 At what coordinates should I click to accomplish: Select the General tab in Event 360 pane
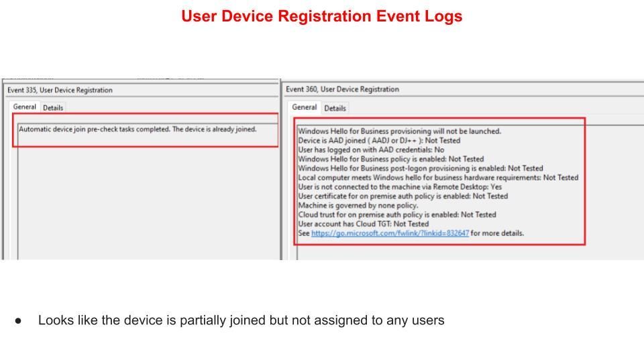pyautogui.click(x=304, y=107)
